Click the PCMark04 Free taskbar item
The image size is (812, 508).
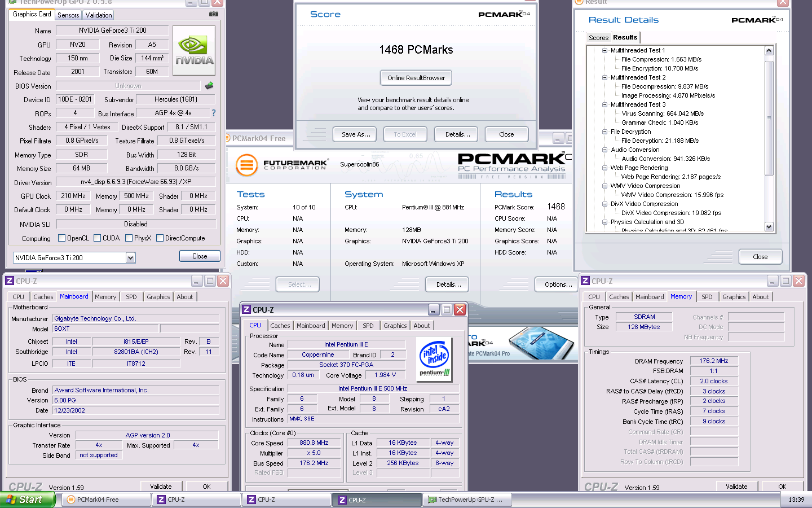coord(105,500)
